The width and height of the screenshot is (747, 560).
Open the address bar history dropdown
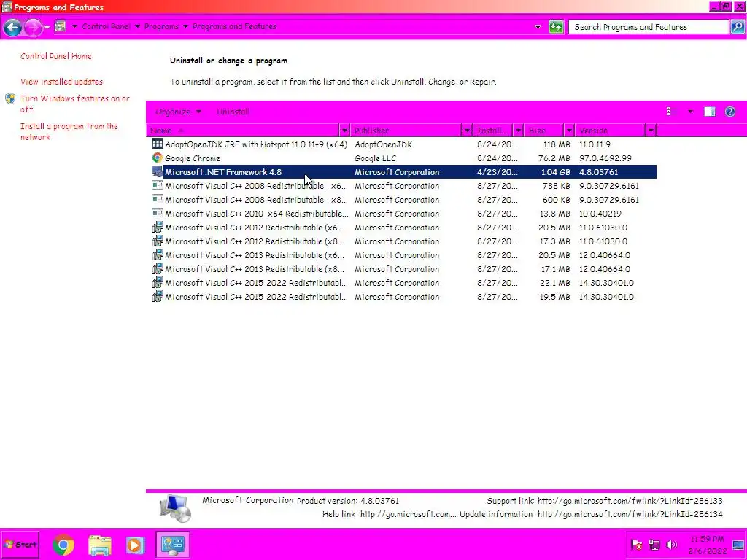pyautogui.click(x=538, y=27)
